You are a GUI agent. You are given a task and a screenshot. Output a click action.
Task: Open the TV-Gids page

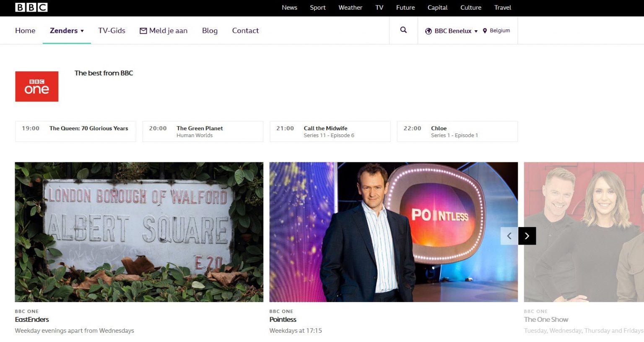[112, 30]
